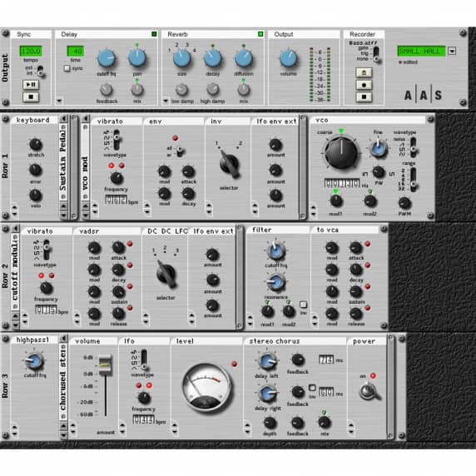Click the keyboard velo knob
This screenshot has height=476, width=476.
(x=36, y=196)
